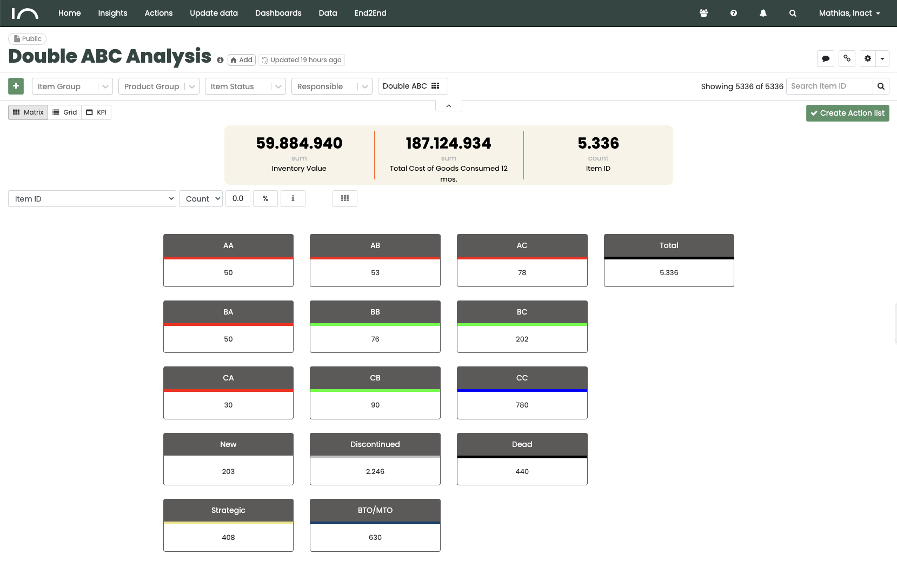
Task: Click the info icon beside the title
Action: 220,60
